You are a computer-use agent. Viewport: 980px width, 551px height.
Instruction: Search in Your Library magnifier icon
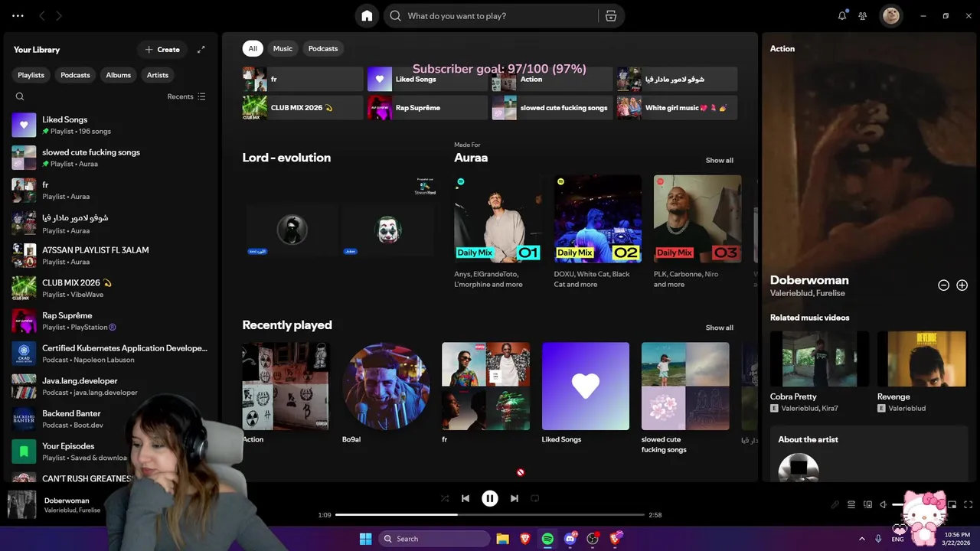20,96
